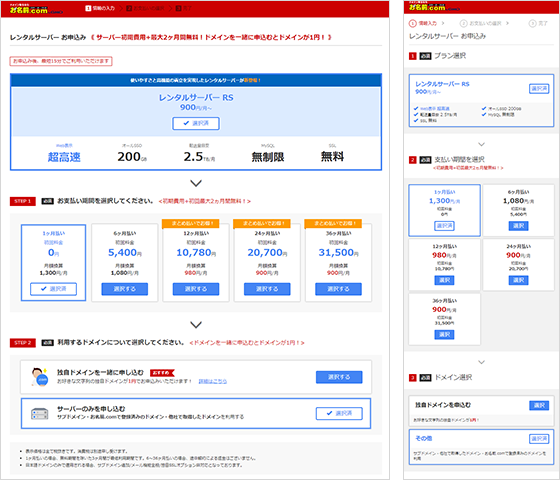Click the mobile chevron above ドメイン選択 section
The image size is (560, 480).
(481, 362)
